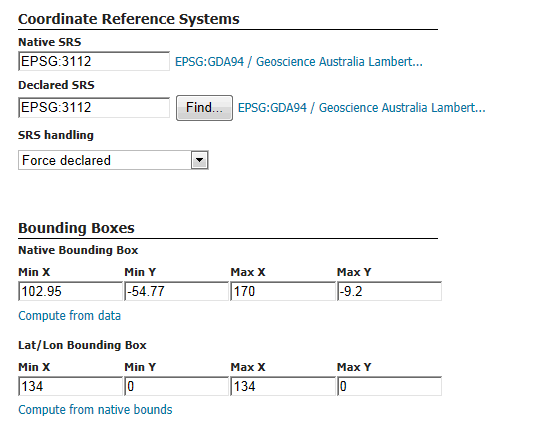Select Native Bounding Box Min Y field
Image resolution: width=552 pixels, height=438 pixels.
177,291
